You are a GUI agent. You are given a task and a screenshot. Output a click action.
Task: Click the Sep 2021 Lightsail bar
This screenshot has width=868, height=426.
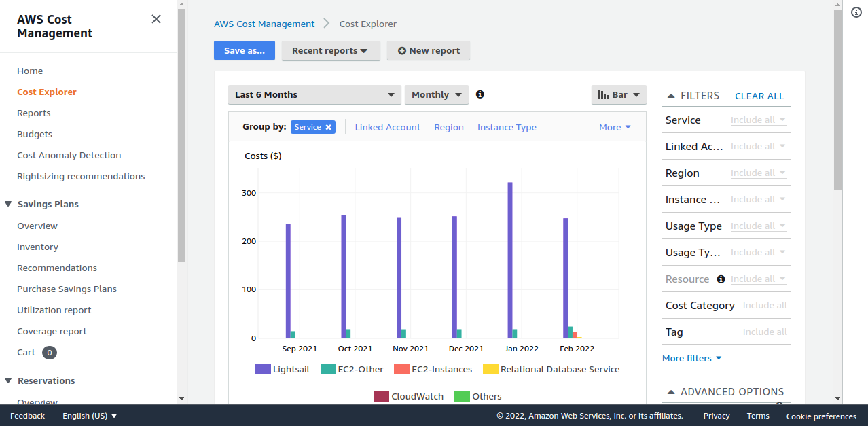pyautogui.click(x=288, y=281)
